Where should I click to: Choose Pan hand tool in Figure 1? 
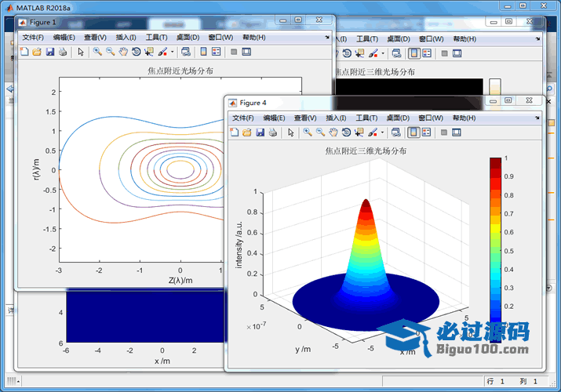pyautogui.click(x=123, y=52)
